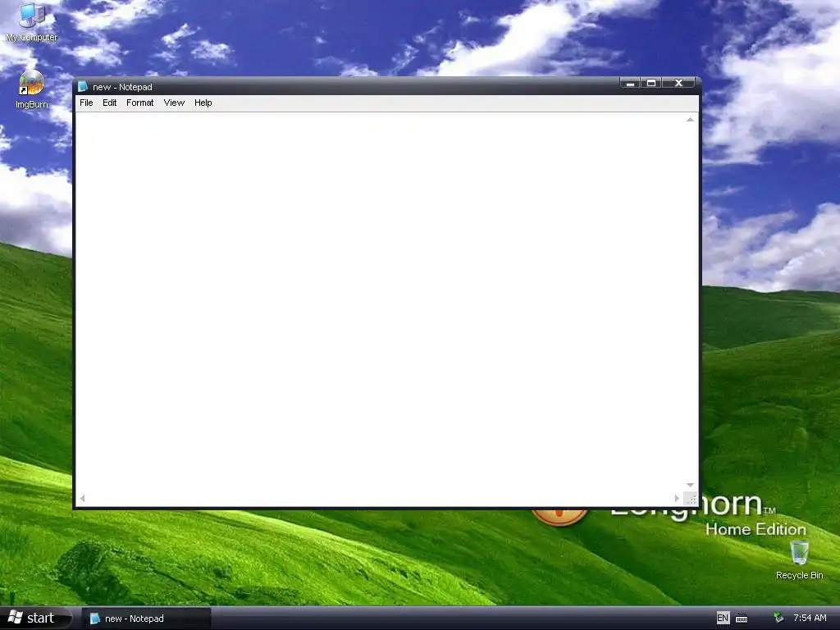Click the 7:54 AM clock

click(810, 619)
